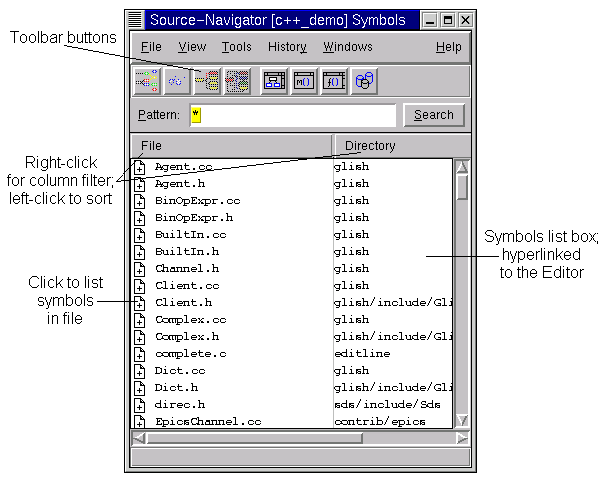Open the History menu
This screenshot has width=605, height=479.
287,47
